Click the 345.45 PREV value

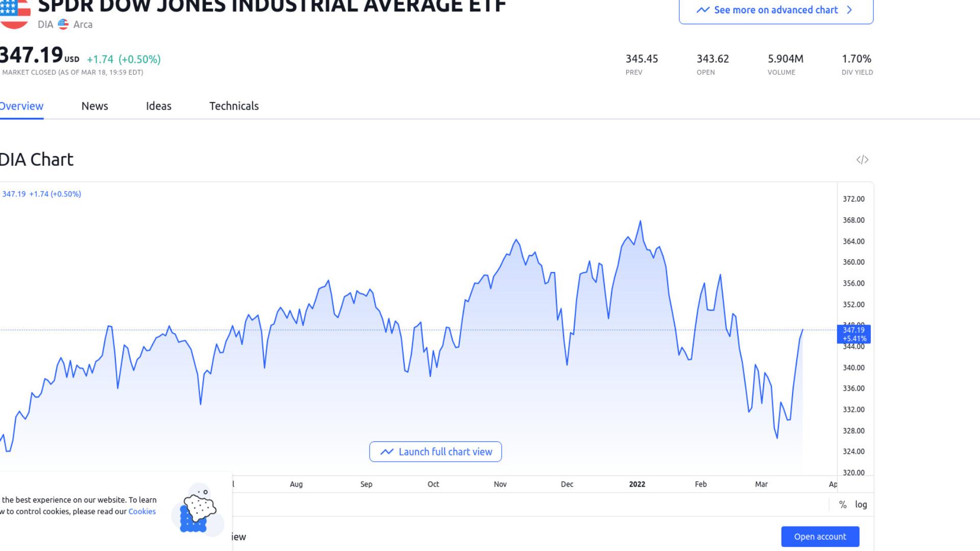click(x=642, y=59)
